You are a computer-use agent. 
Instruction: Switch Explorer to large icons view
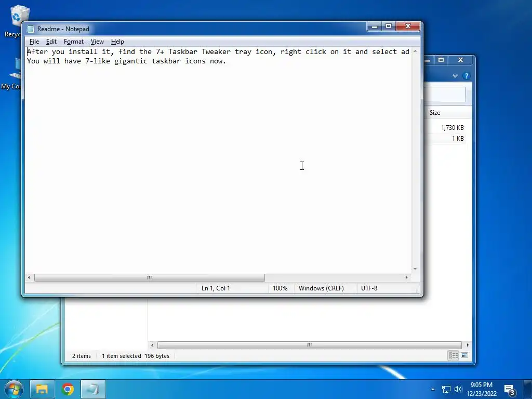click(464, 355)
